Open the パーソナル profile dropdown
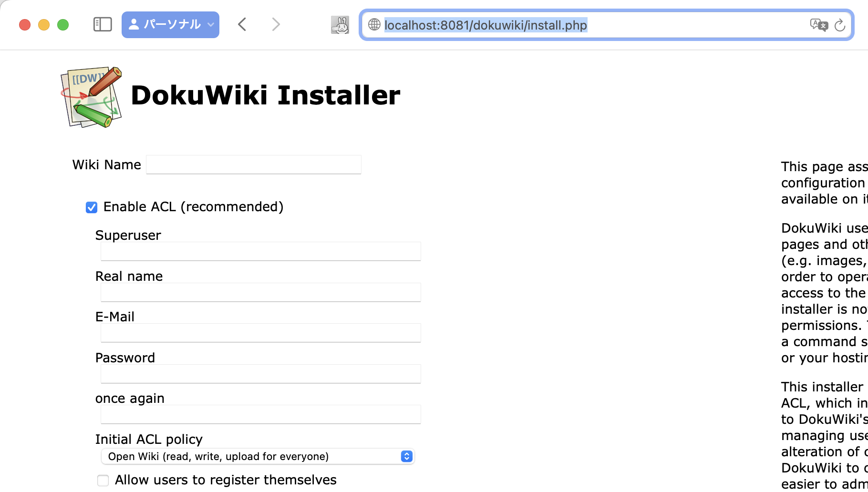The width and height of the screenshot is (868, 492). (x=170, y=24)
